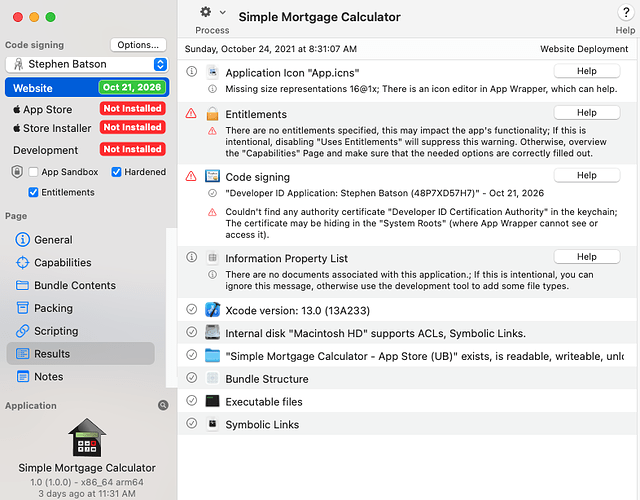
Task: Click the Code signing certificate icon
Action: (212, 176)
